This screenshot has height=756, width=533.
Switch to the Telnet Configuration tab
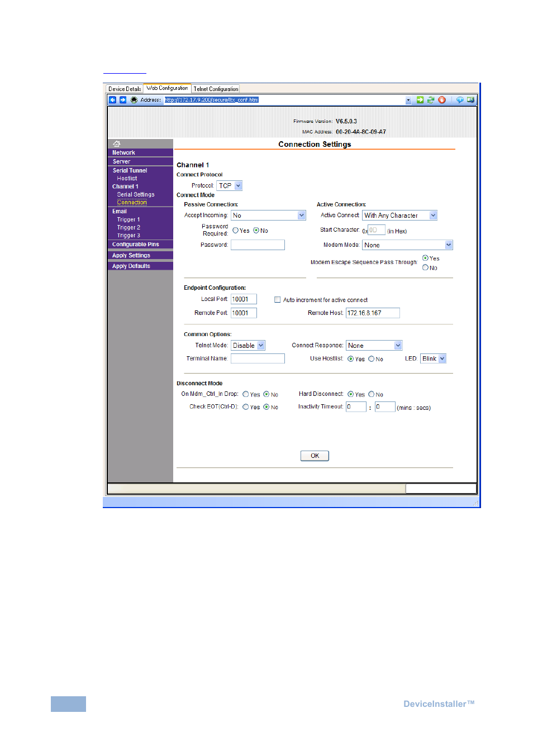click(216, 88)
